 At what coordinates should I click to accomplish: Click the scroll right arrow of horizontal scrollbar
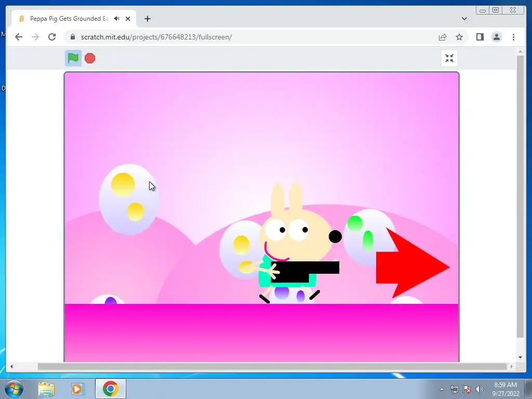(x=512, y=366)
